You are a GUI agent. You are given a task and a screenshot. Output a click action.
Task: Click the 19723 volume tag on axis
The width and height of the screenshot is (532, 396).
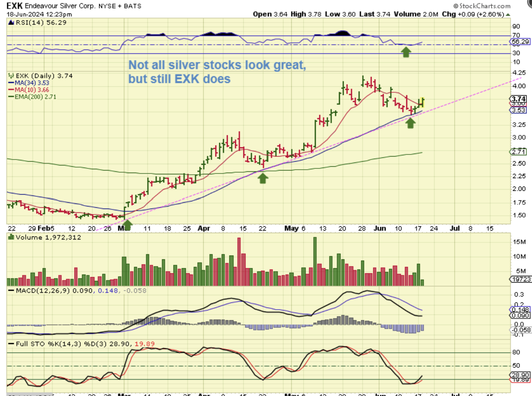coord(520,280)
